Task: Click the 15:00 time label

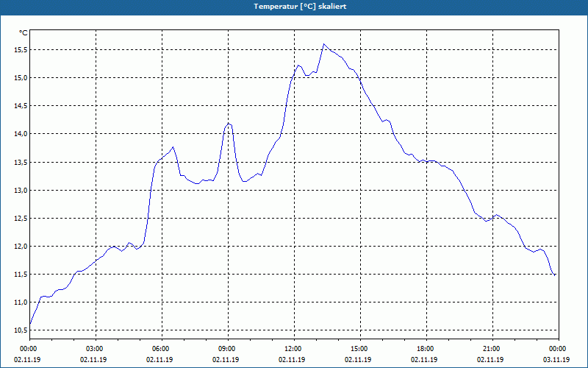Action: pyautogui.click(x=360, y=348)
